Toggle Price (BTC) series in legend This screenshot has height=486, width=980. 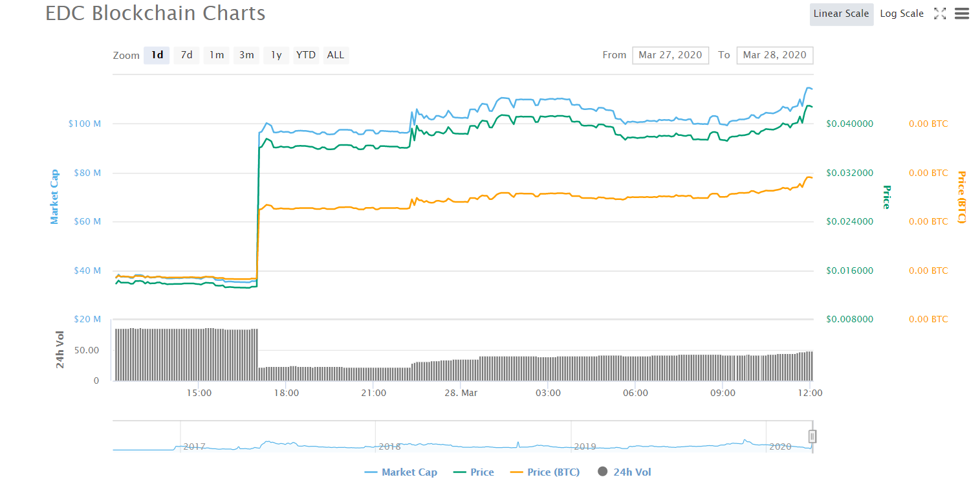[x=545, y=472]
